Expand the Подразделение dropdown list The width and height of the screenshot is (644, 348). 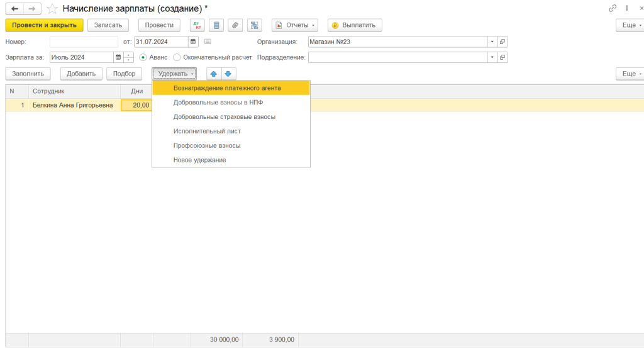(x=491, y=57)
